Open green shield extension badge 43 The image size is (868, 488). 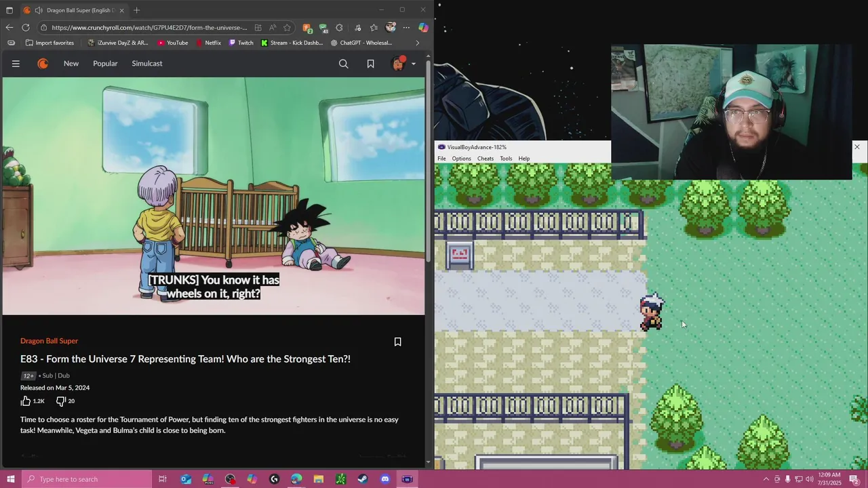(x=323, y=28)
